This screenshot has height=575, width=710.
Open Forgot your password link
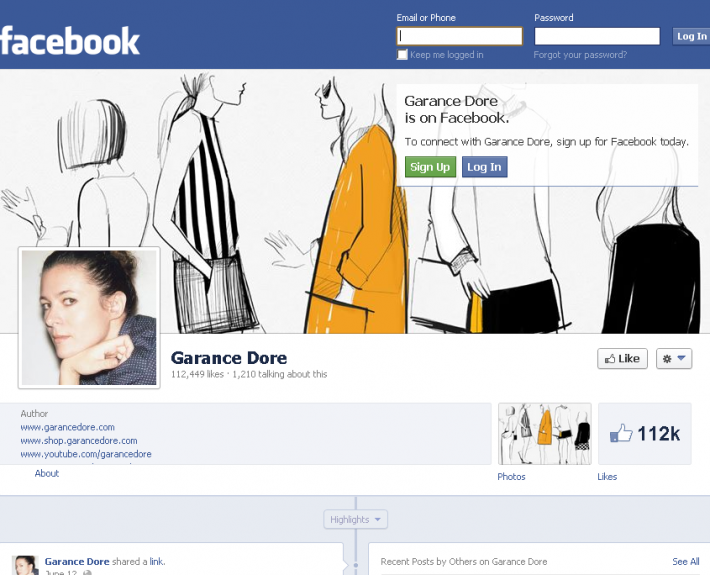(x=580, y=55)
